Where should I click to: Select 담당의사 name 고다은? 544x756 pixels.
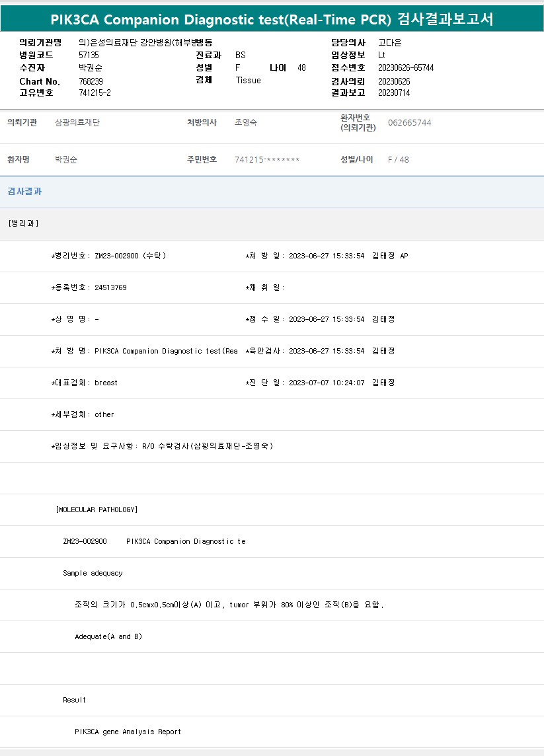click(x=389, y=42)
